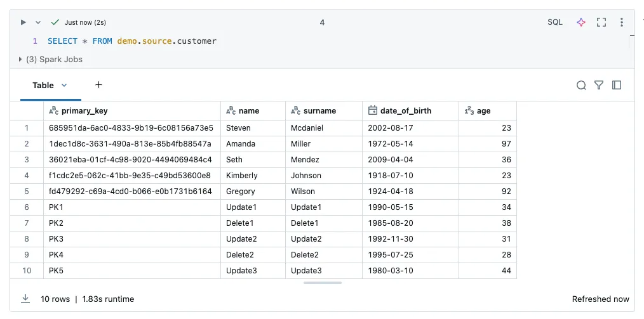Select the Table results tab
Image resolution: width=644 pixels, height=319 pixels.
pos(43,85)
